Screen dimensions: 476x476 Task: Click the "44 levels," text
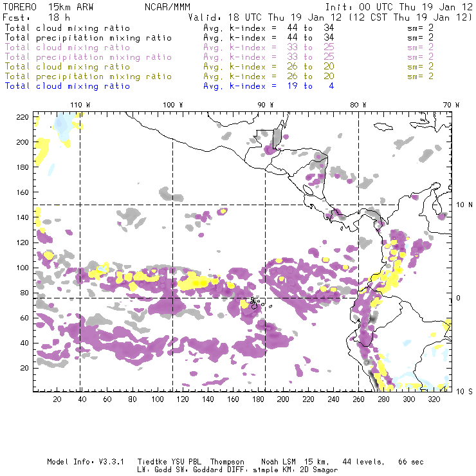coord(363,462)
